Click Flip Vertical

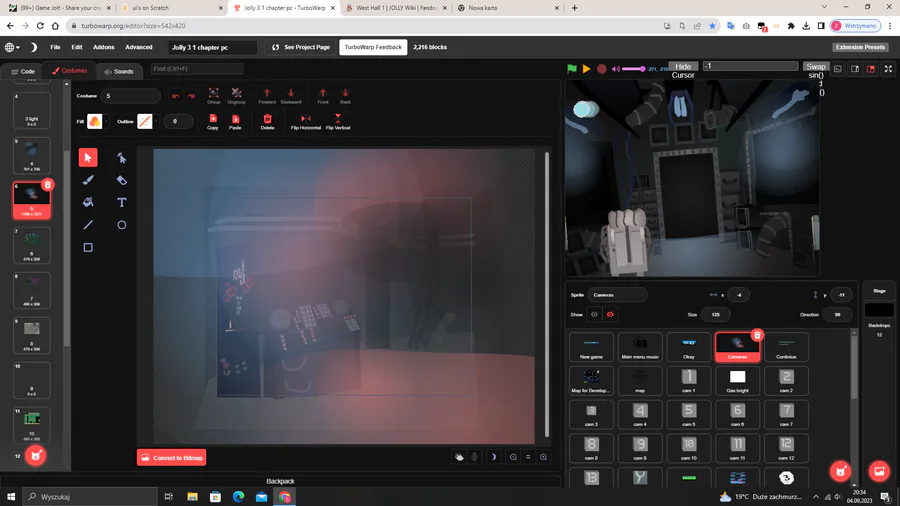338,122
